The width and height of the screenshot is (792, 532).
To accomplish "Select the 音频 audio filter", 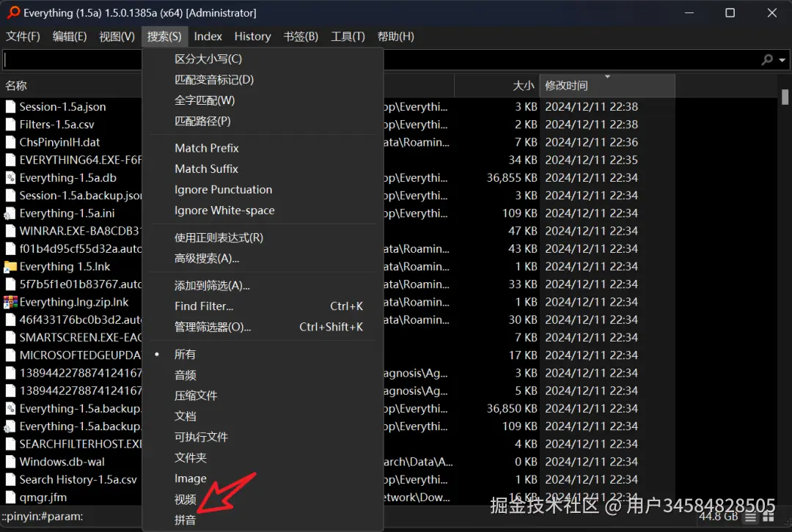I will [x=263, y=375].
